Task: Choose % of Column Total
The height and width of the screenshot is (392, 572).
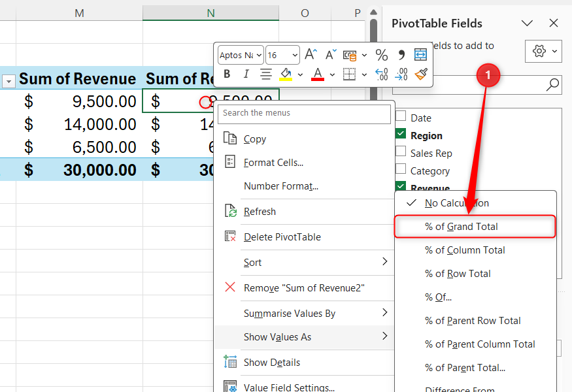Action: (475, 250)
